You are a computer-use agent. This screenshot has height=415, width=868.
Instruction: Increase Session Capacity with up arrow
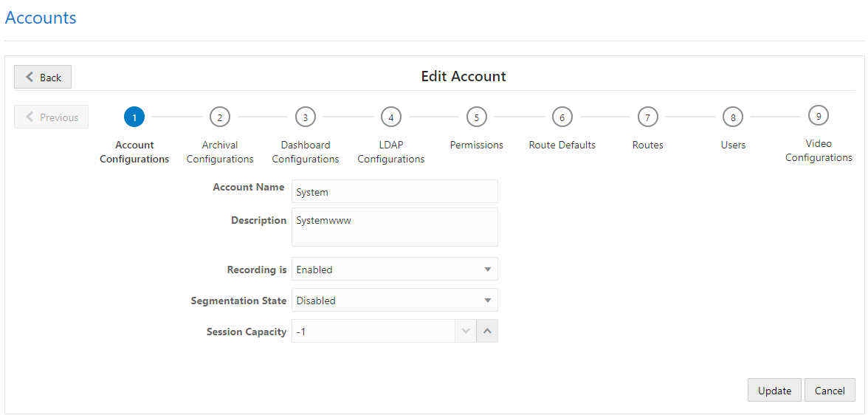click(x=487, y=332)
